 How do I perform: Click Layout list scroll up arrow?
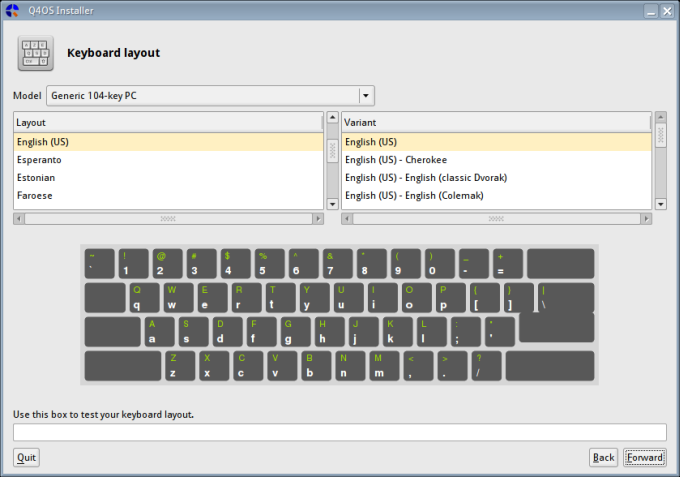pos(333,117)
